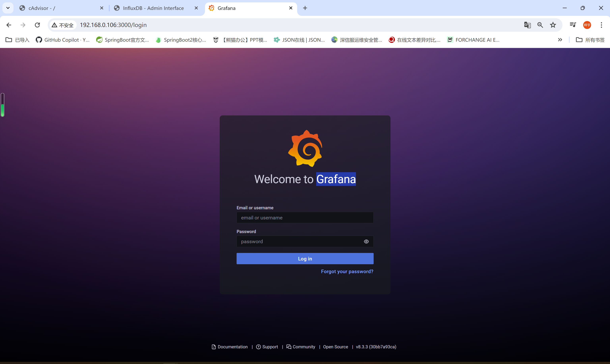Open the SpringBoot2核心 bookmark

(181, 40)
